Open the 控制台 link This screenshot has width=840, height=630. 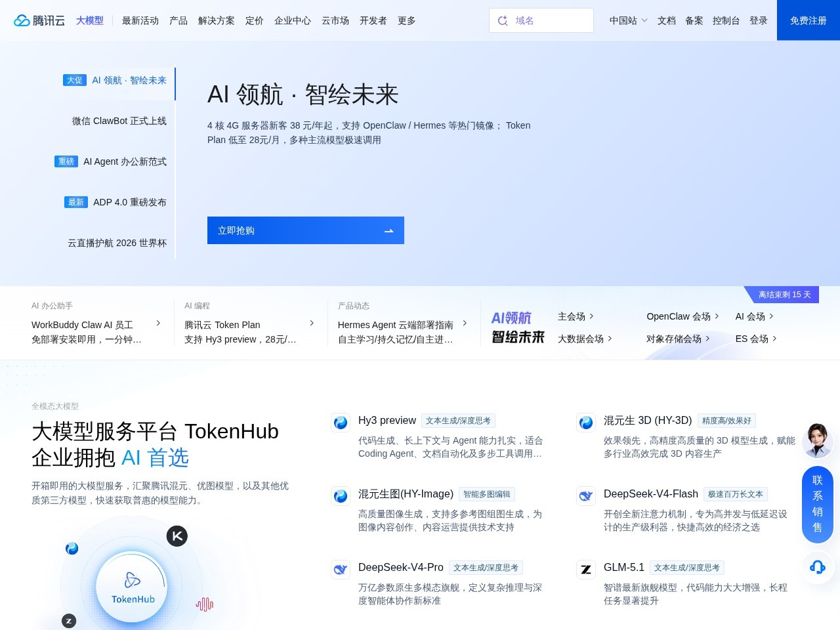tap(726, 20)
